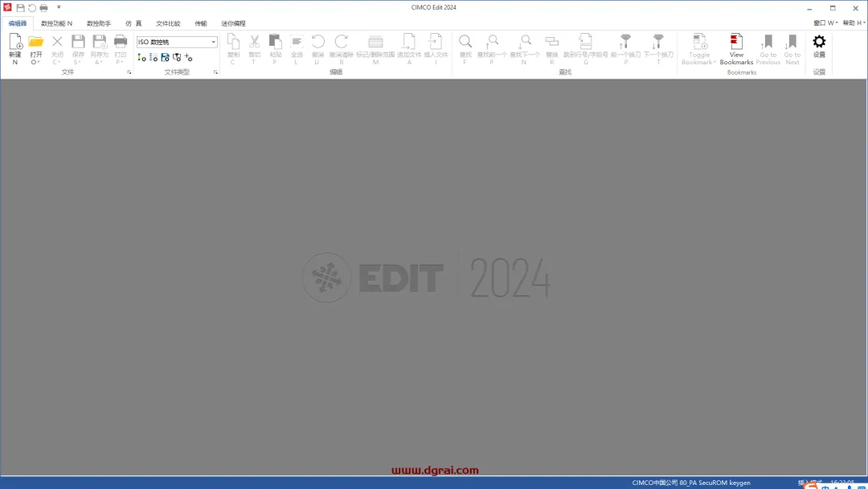Click the 全选 select-all icon

pyautogui.click(x=297, y=42)
